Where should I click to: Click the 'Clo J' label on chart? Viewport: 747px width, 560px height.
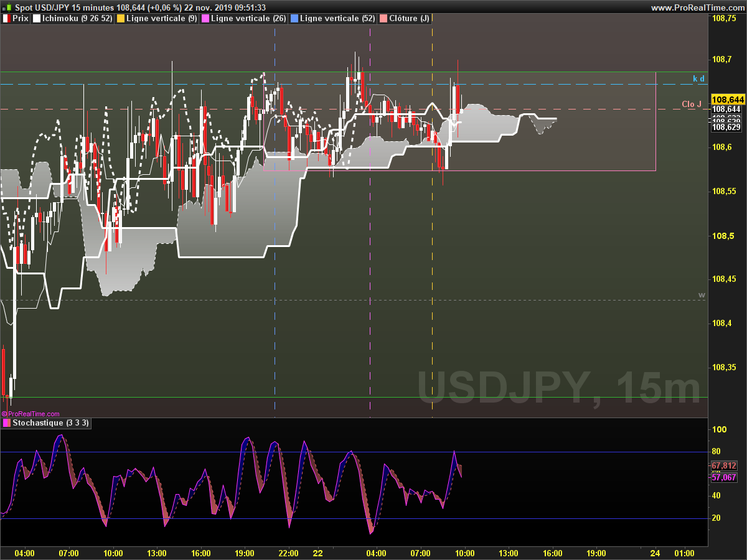(692, 104)
